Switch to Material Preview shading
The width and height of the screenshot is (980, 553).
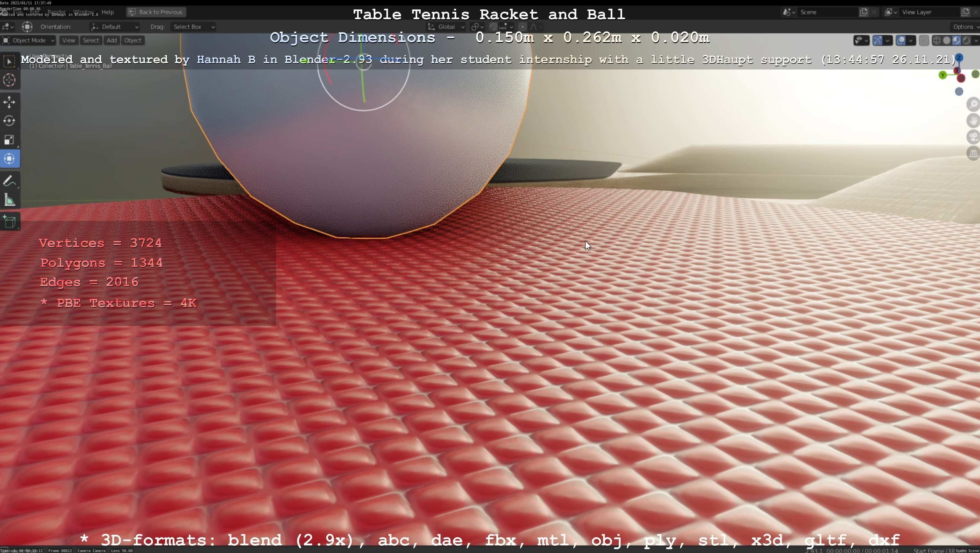(x=957, y=40)
